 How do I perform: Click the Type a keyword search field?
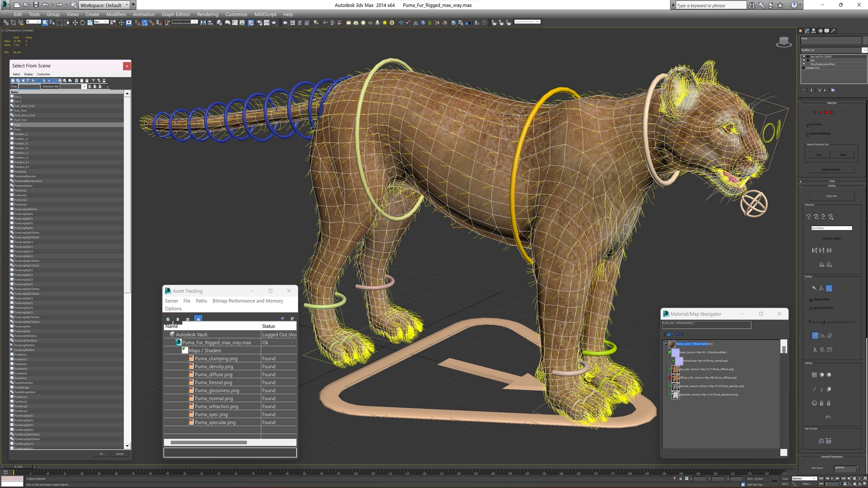[x=711, y=5]
